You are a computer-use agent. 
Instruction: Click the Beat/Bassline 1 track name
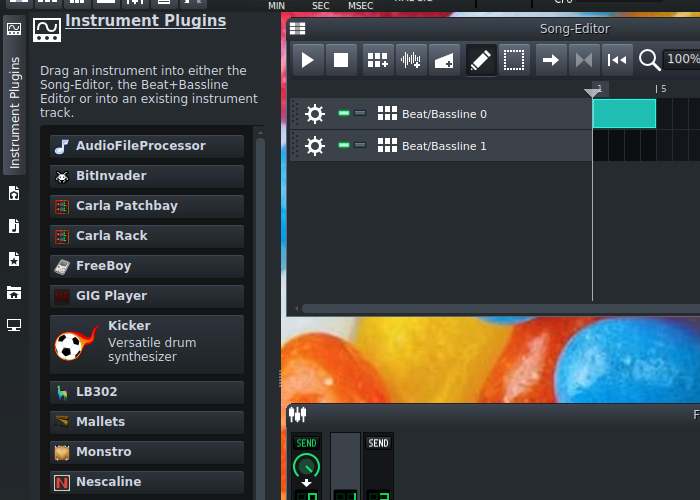point(444,146)
